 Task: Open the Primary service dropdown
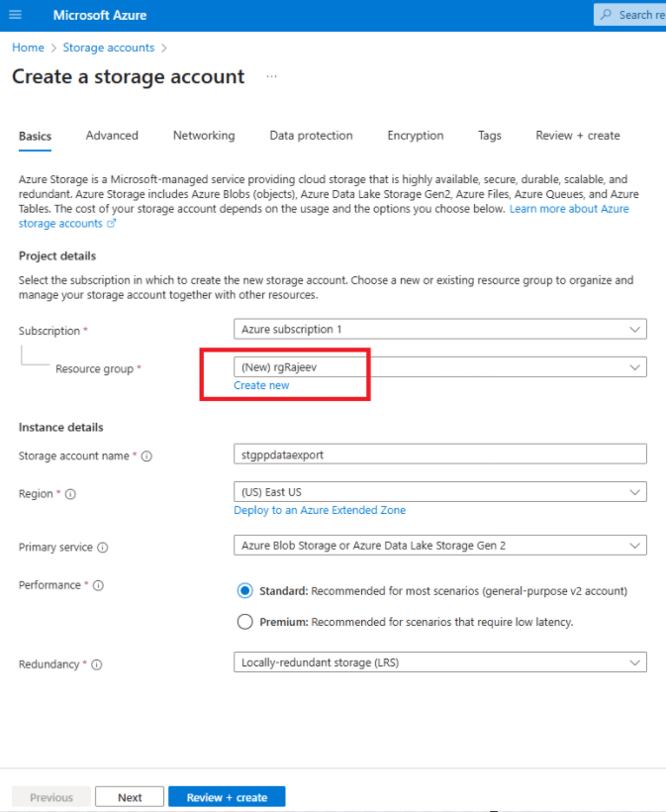click(x=633, y=545)
